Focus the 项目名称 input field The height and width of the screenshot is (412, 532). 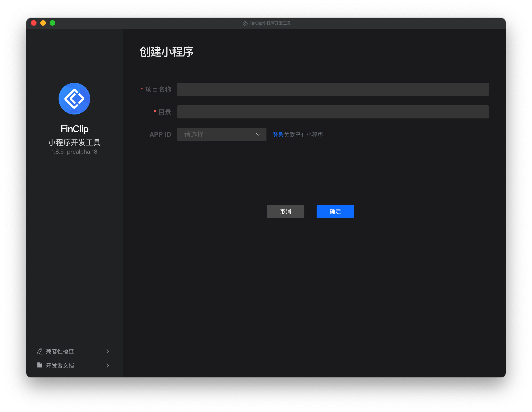click(333, 89)
